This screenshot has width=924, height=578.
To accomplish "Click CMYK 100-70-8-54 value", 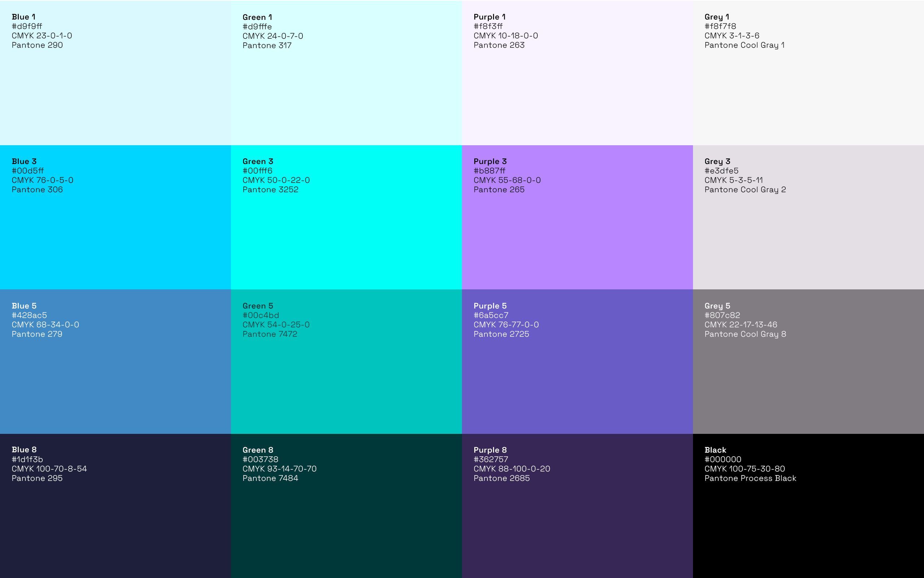I will [49, 469].
